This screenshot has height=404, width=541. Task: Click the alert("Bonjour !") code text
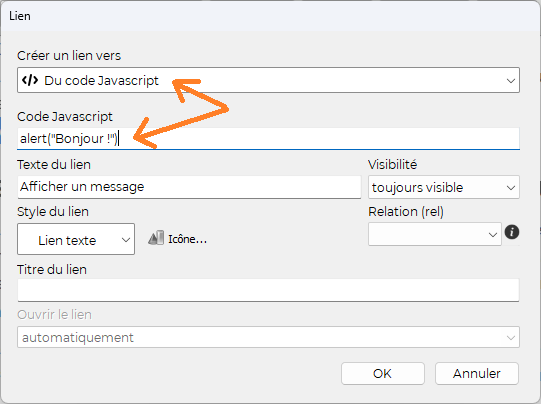coord(69,139)
